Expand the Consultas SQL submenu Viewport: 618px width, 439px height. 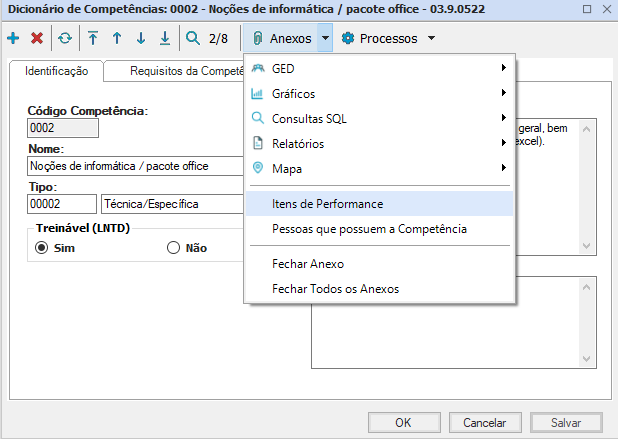[x=378, y=118]
